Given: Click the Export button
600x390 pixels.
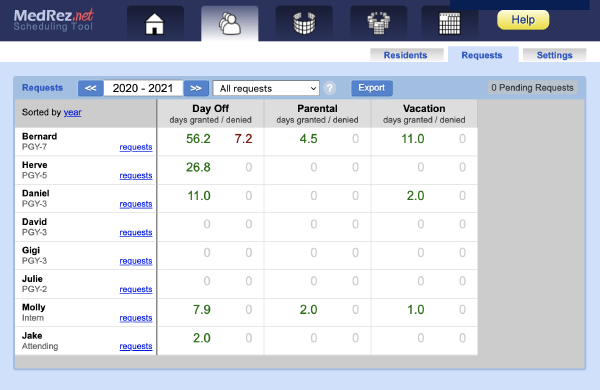Looking at the screenshot, I should 372,88.
